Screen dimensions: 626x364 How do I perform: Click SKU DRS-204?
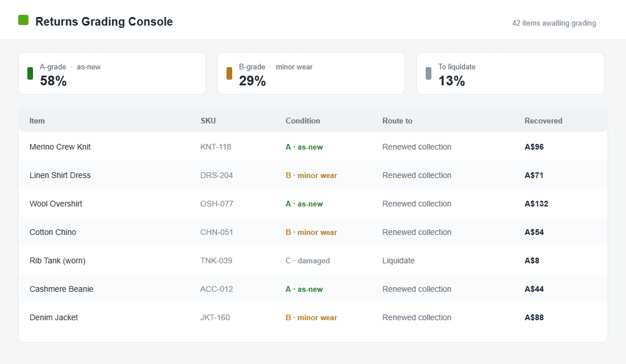point(216,175)
